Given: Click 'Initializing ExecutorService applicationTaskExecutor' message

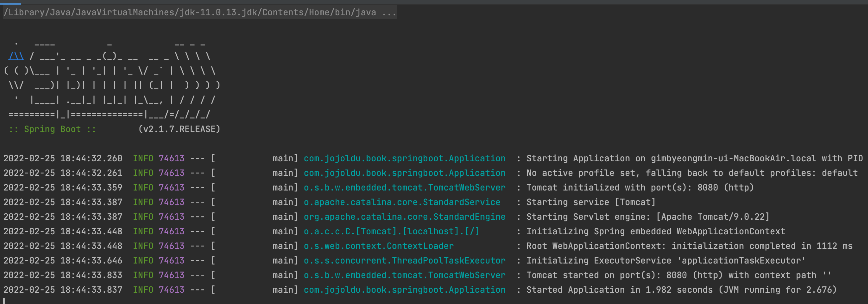Looking at the screenshot, I should tap(666, 261).
